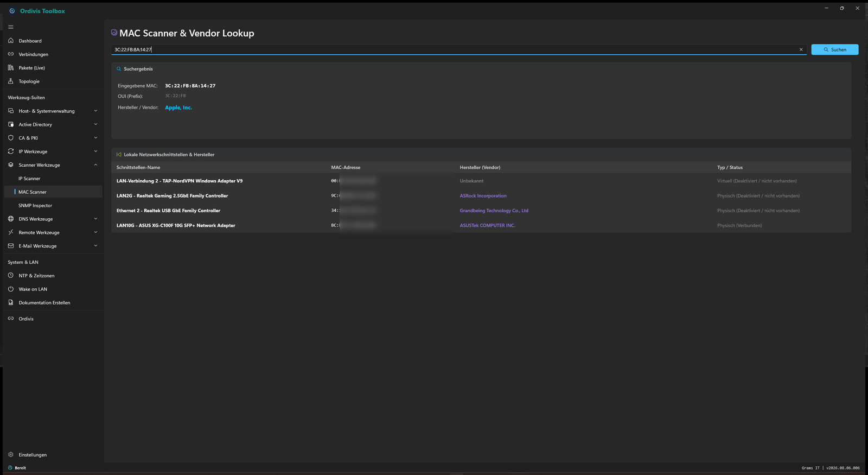Clear the MAC search field with X

801,49
